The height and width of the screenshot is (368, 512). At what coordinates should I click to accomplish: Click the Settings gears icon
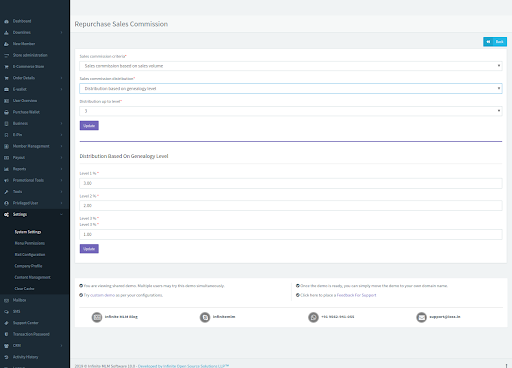click(6, 215)
